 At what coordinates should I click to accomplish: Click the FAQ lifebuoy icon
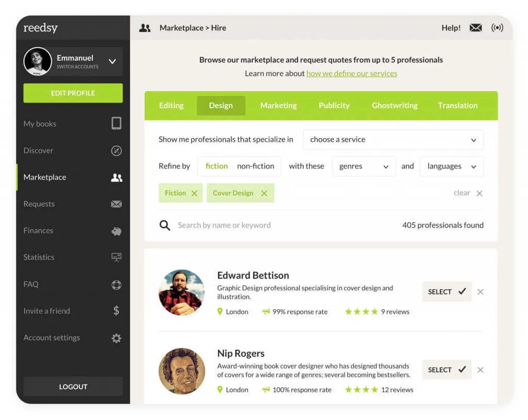(117, 284)
